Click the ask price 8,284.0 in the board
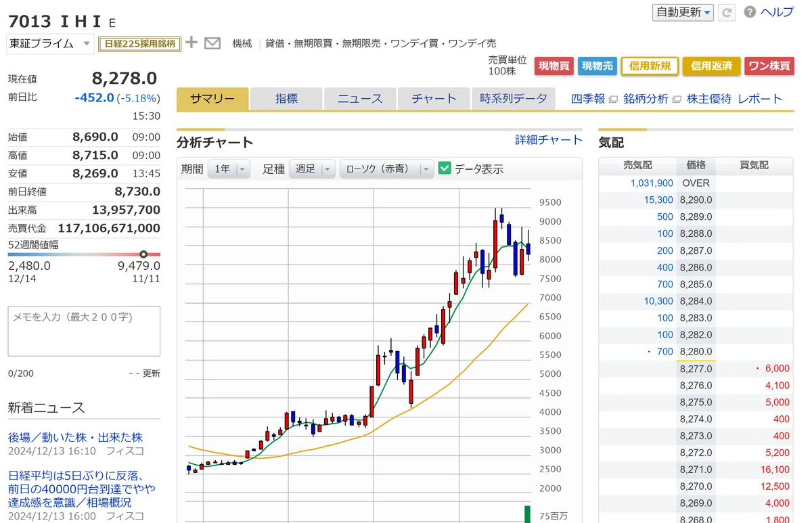The width and height of the screenshot is (812, 523). 696,301
